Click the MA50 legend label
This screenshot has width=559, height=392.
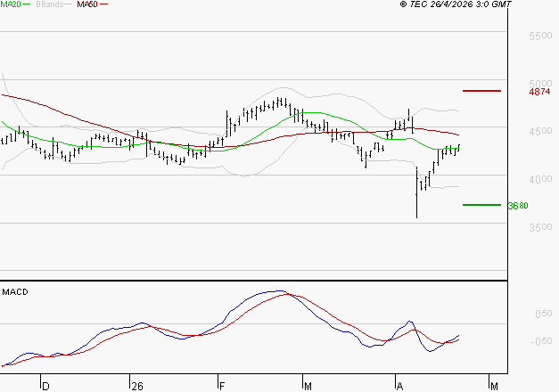click(87, 4)
